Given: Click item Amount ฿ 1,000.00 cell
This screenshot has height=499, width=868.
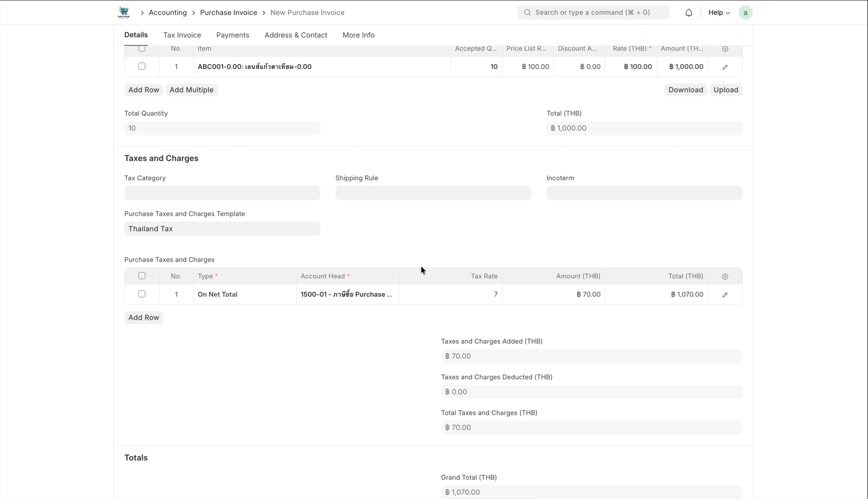Looking at the screenshot, I should coord(682,66).
